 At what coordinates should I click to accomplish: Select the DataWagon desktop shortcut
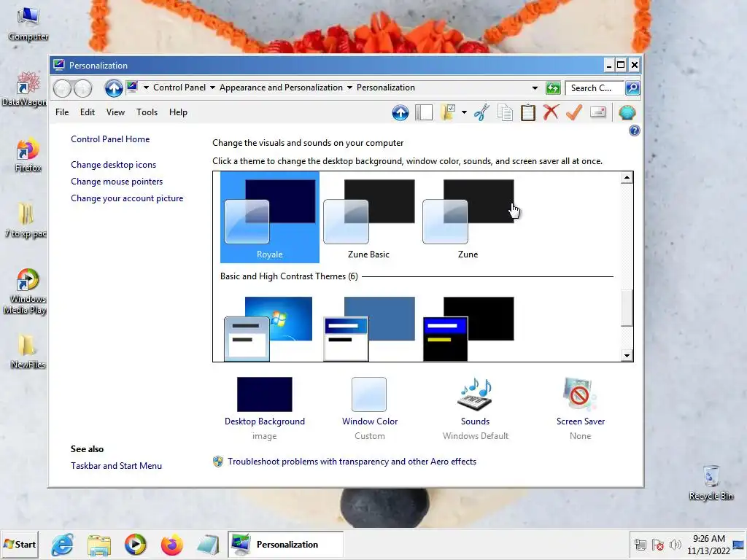click(x=25, y=89)
